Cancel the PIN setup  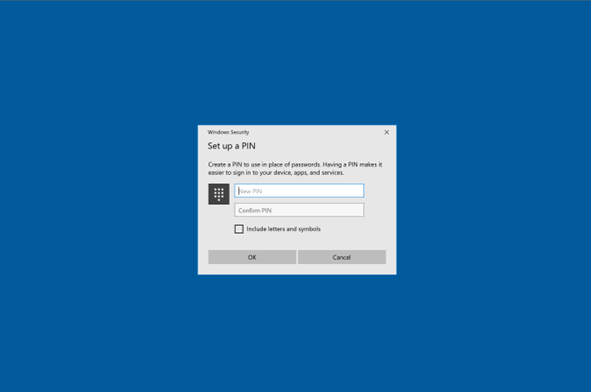pos(341,257)
